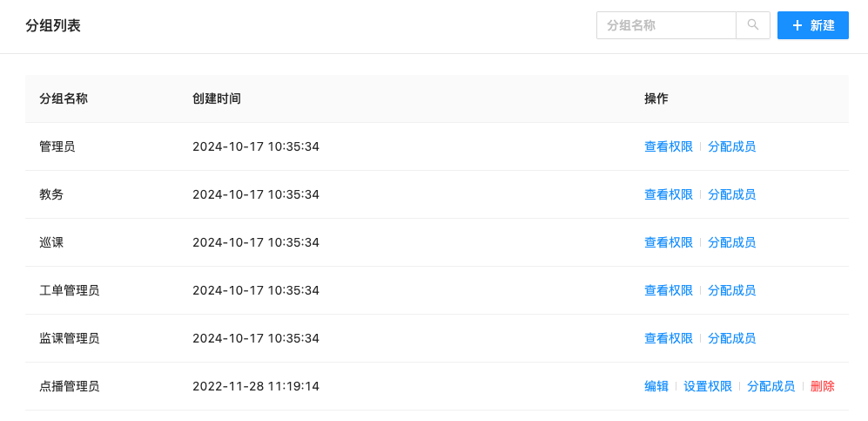View permissions of the 教务 group
Screen dimensions: 868x421
click(669, 194)
